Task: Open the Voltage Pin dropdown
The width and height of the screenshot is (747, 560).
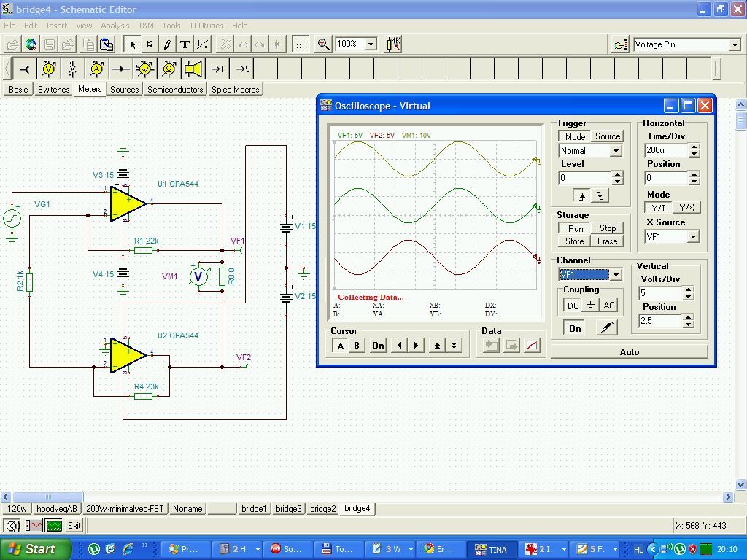Action: pyautogui.click(x=735, y=44)
